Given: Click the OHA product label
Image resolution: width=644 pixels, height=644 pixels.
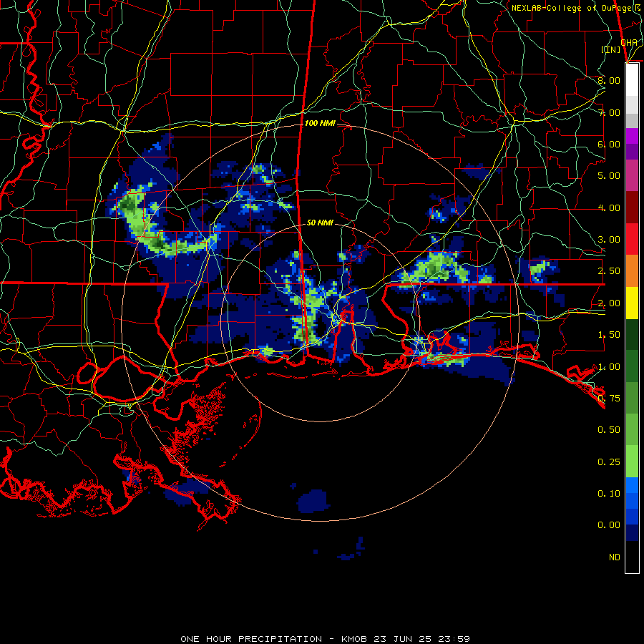Looking at the screenshot, I should (x=629, y=42).
